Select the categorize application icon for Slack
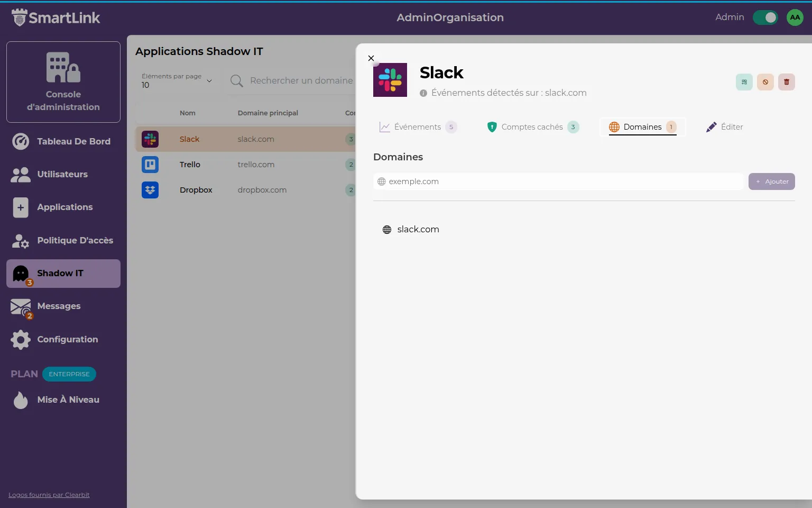812x508 pixels. pyautogui.click(x=744, y=82)
